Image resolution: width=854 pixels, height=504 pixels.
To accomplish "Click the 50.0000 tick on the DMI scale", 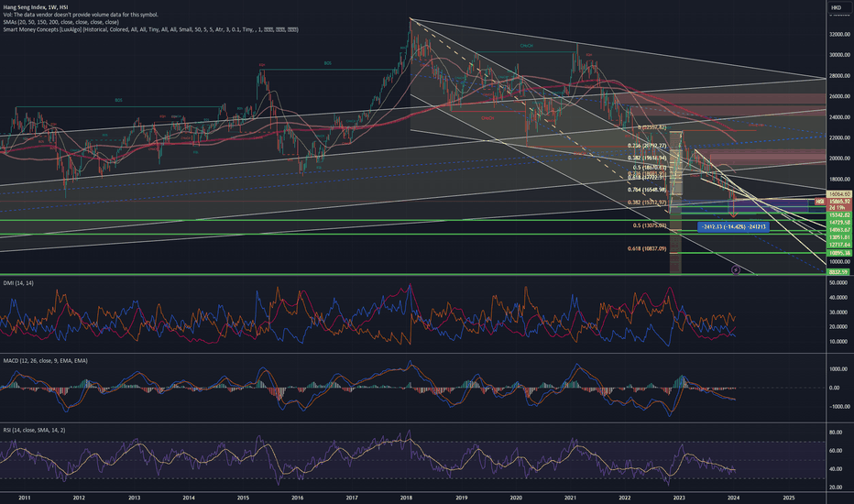I will pyautogui.click(x=838, y=283).
